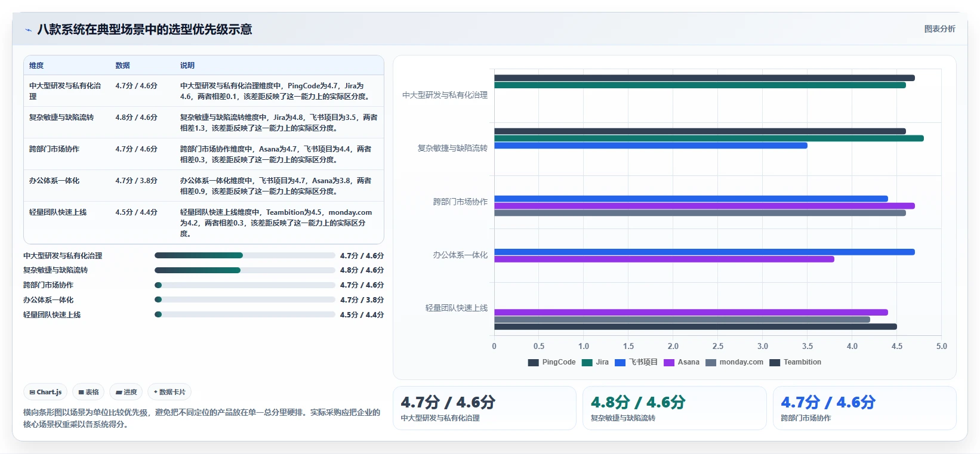Toggle Asana series in chart legend

pyautogui.click(x=682, y=362)
